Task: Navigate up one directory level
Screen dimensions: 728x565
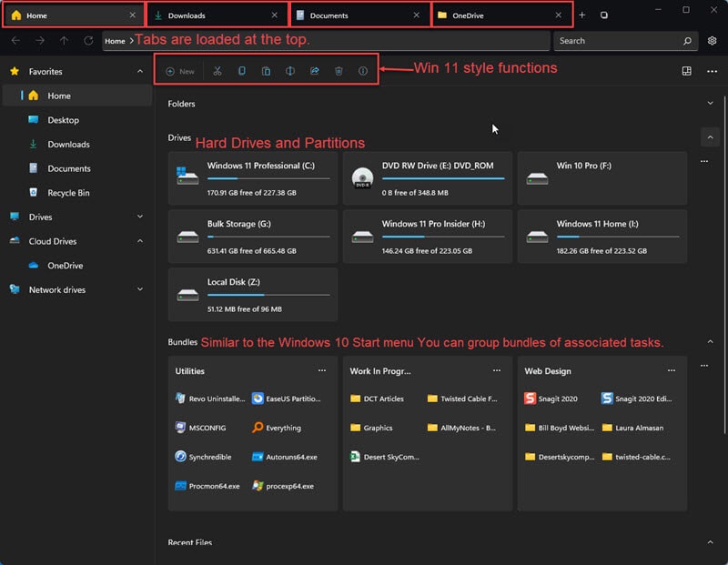Action: coord(64,41)
